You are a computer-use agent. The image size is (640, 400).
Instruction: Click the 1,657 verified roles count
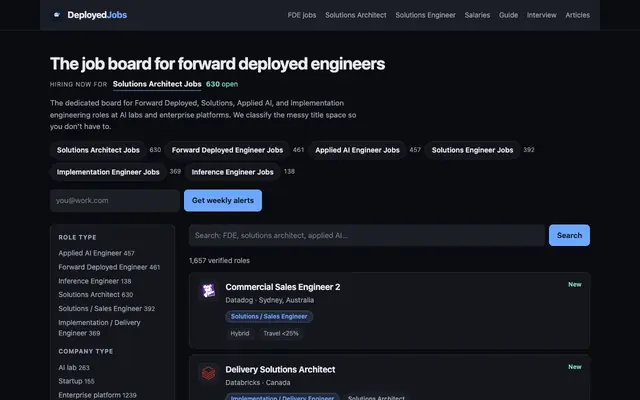click(x=219, y=260)
